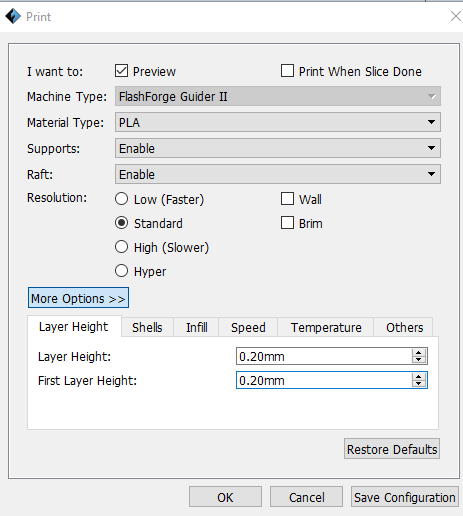This screenshot has height=516, width=463.
Task: Decrease First Layer Height with down arrow
Action: [x=419, y=384]
